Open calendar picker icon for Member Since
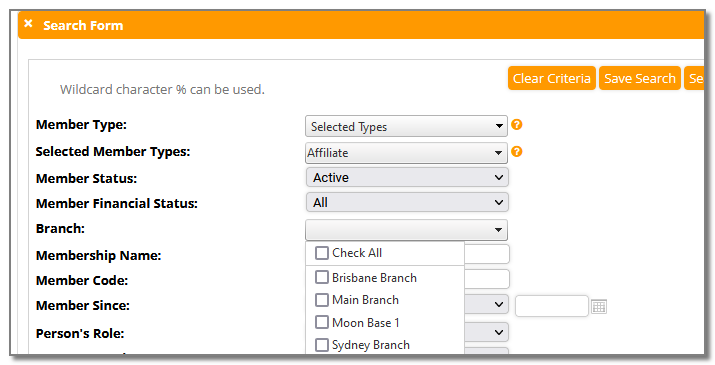 [599, 307]
